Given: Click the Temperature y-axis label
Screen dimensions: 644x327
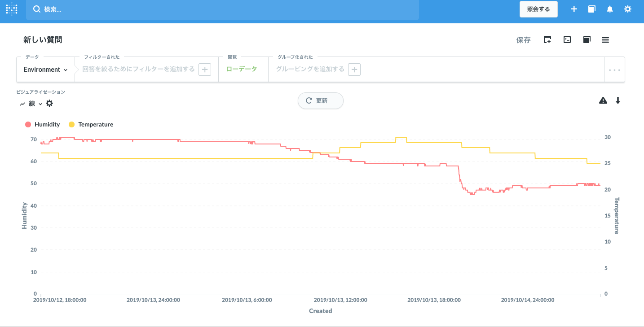Looking at the screenshot, I should pyautogui.click(x=617, y=216).
